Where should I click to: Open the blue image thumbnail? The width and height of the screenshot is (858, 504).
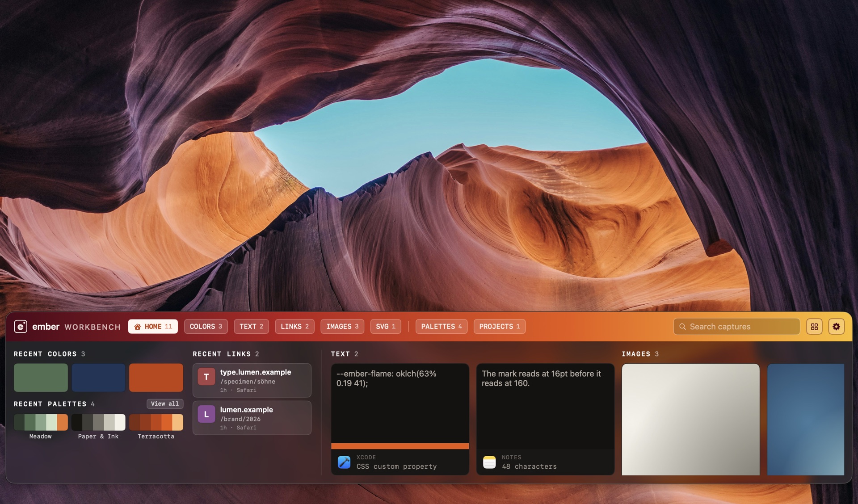tap(805, 419)
